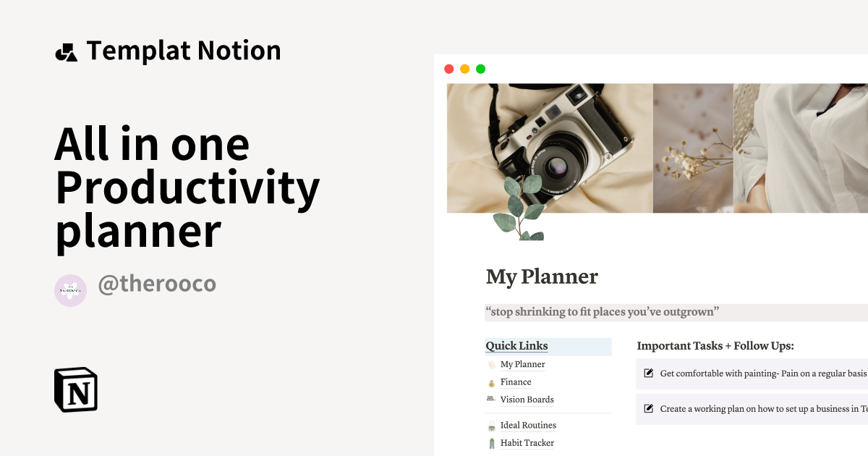Click the easel icon beside Ideal Routines
This screenshot has width=868, height=456.
click(491, 425)
